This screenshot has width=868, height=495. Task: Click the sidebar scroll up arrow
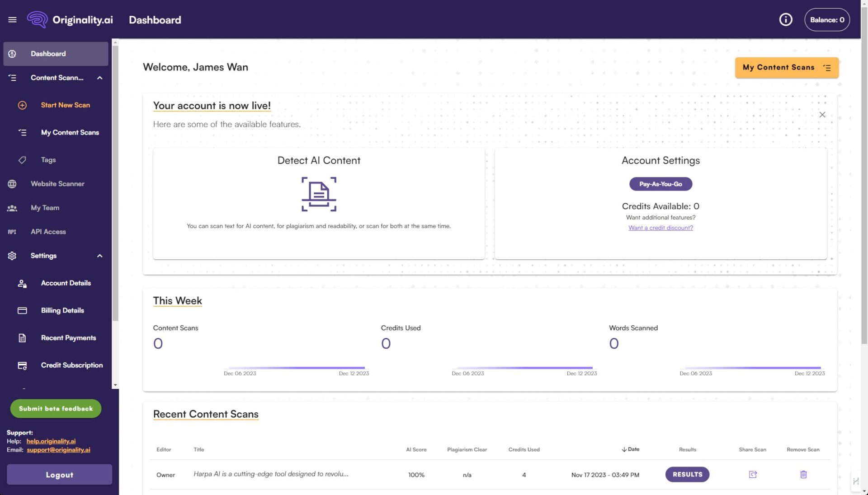[115, 42]
